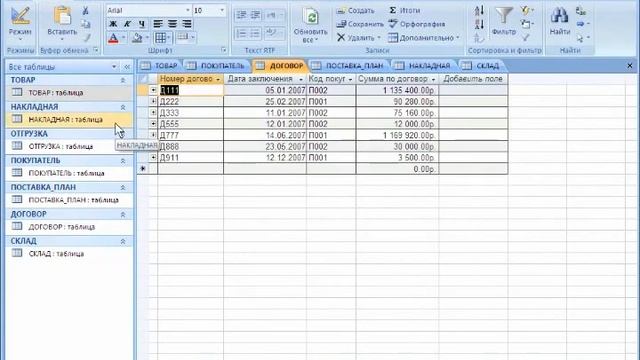Click the Select pointer icon in Найти group

580,38
